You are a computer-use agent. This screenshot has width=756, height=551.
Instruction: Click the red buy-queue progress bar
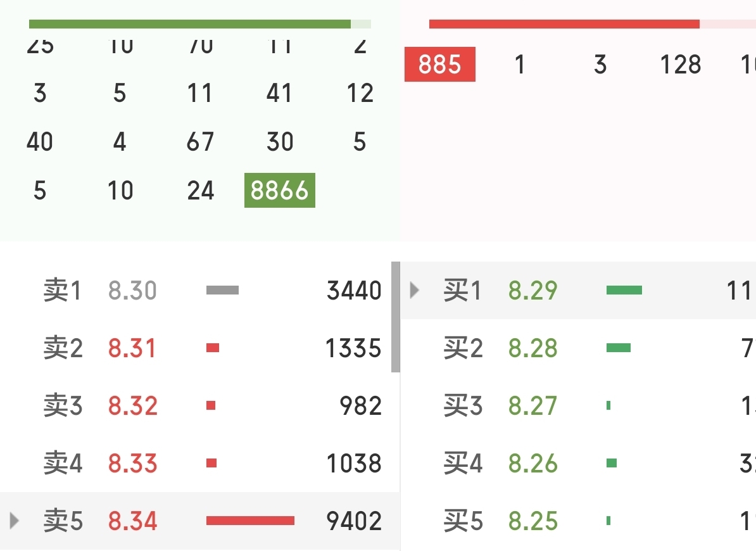click(x=564, y=24)
